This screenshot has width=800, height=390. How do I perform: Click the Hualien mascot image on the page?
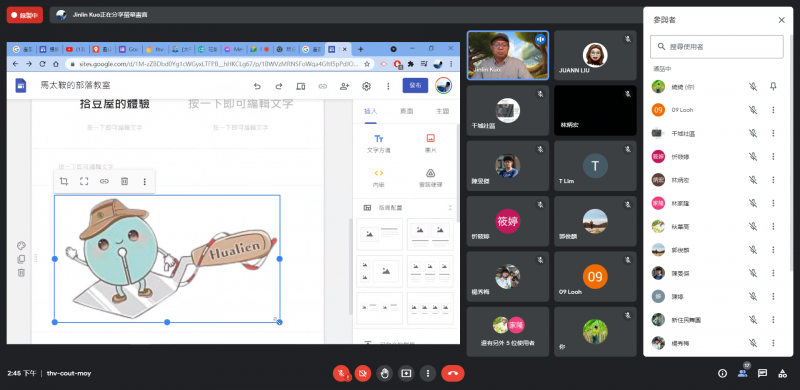click(x=167, y=259)
